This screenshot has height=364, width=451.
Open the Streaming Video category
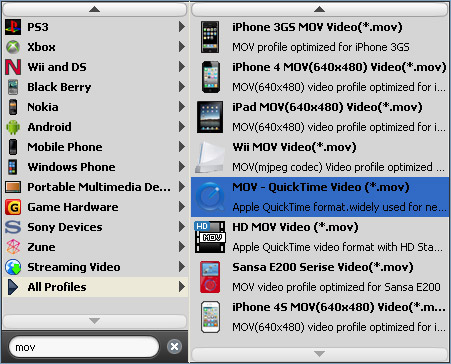95,267
